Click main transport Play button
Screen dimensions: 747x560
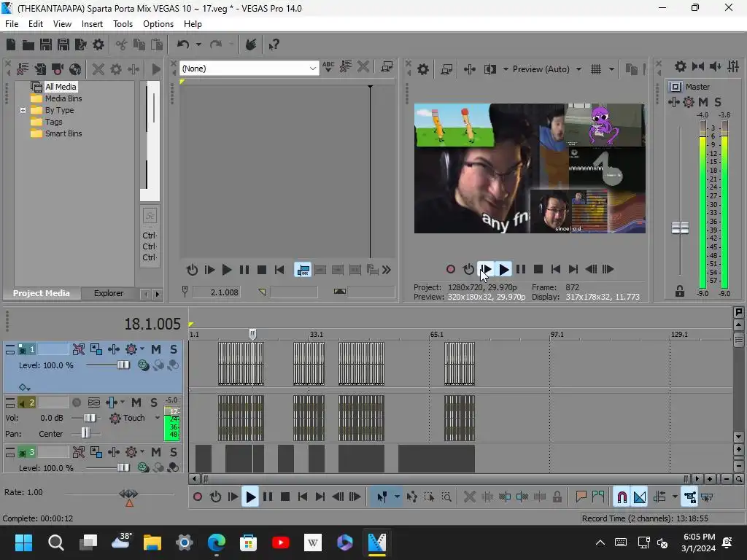coord(250,497)
